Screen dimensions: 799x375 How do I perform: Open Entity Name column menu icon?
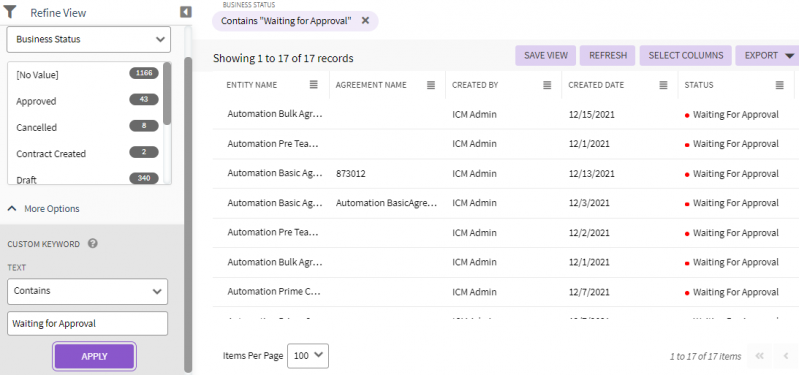point(314,85)
